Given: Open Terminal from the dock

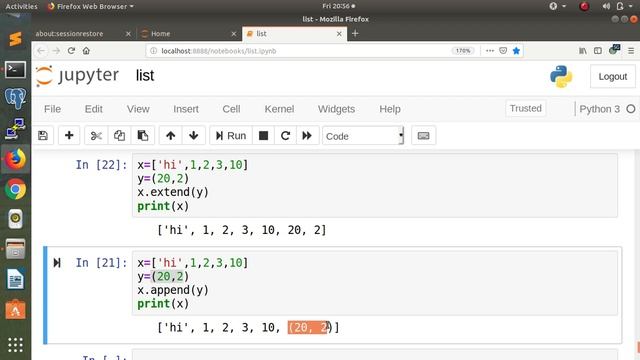Looking at the screenshot, I should (15, 69).
